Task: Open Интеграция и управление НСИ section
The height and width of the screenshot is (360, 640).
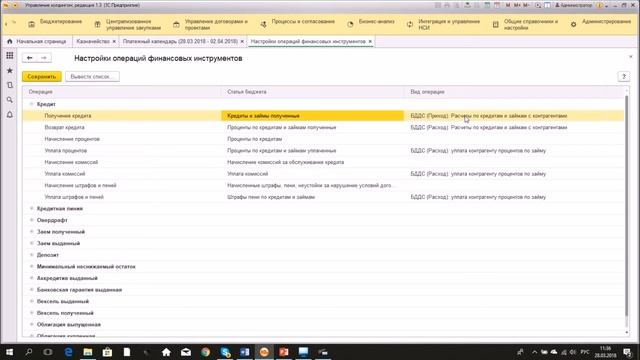Action: click(x=443, y=24)
